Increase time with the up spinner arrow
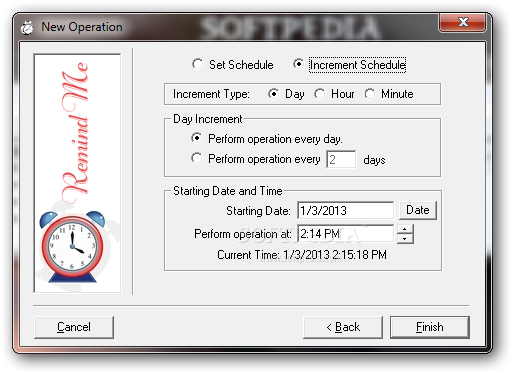 (405, 229)
